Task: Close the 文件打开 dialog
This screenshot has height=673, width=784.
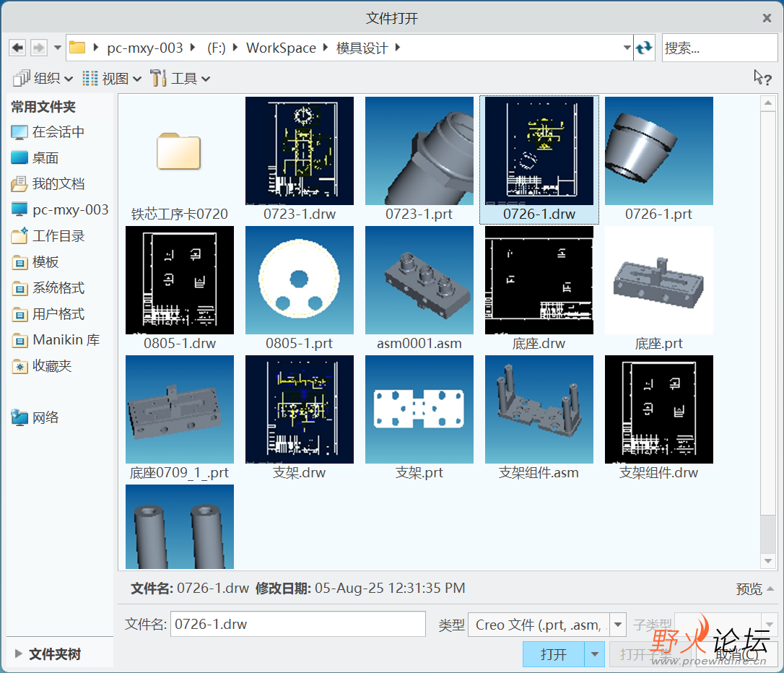Action: tap(767, 18)
